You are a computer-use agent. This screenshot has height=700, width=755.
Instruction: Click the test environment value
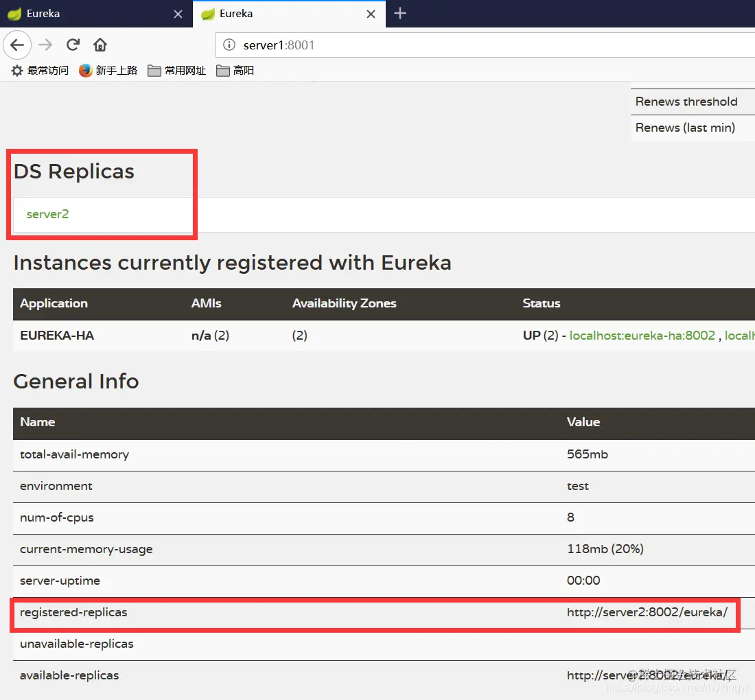pyautogui.click(x=578, y=487)
